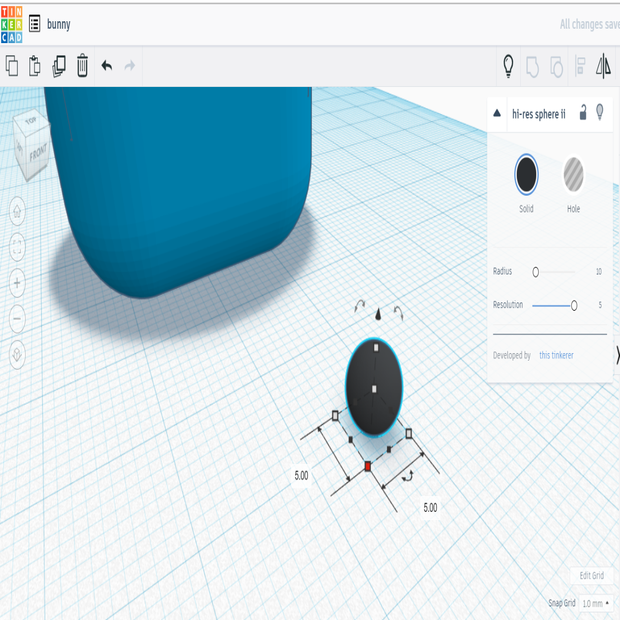
Task: Click the Paste icon in the toolbar
Action: click(x=35, y=66)
